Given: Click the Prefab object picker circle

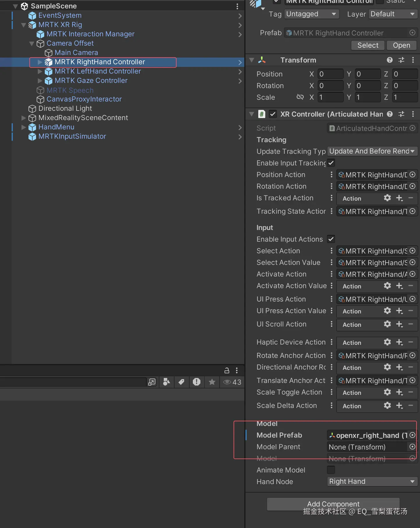Looking at the screenshot, I should [412, 33].
